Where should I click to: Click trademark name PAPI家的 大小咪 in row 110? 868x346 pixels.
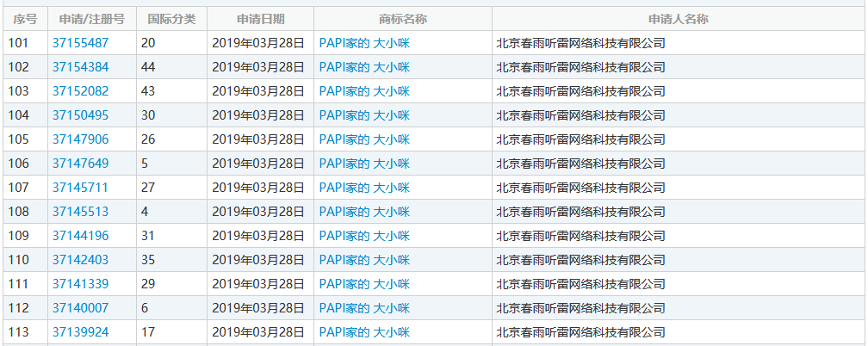pos(364,260)
